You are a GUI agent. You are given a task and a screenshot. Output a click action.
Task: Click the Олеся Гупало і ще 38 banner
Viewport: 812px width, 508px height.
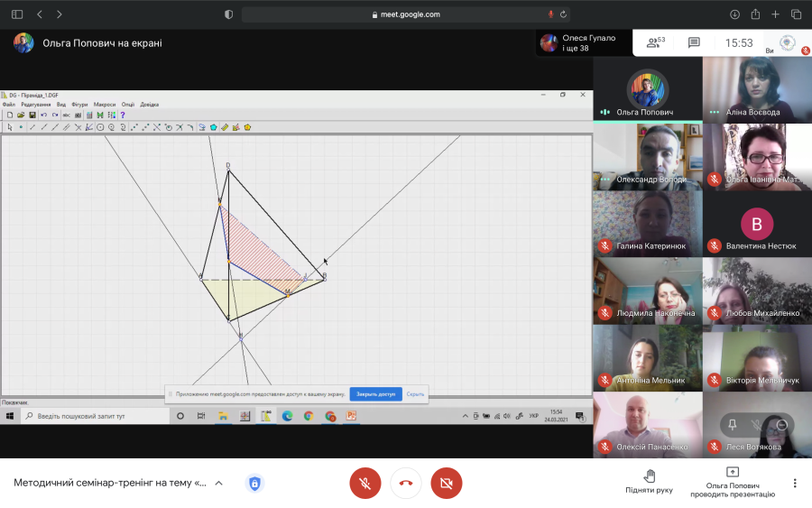tap(584, 43)
